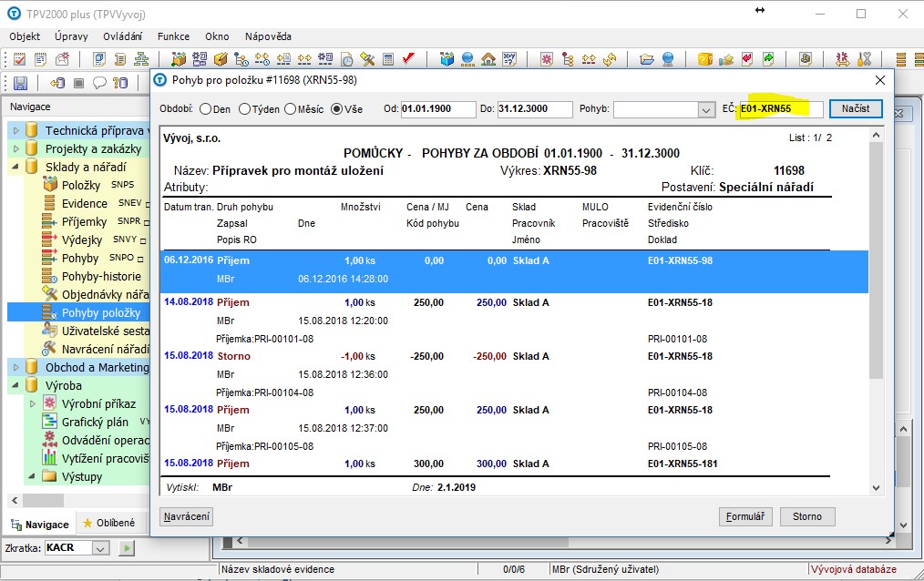Click the Od date input field
This screenshot has height=581, width=924.
pos(437,109)
